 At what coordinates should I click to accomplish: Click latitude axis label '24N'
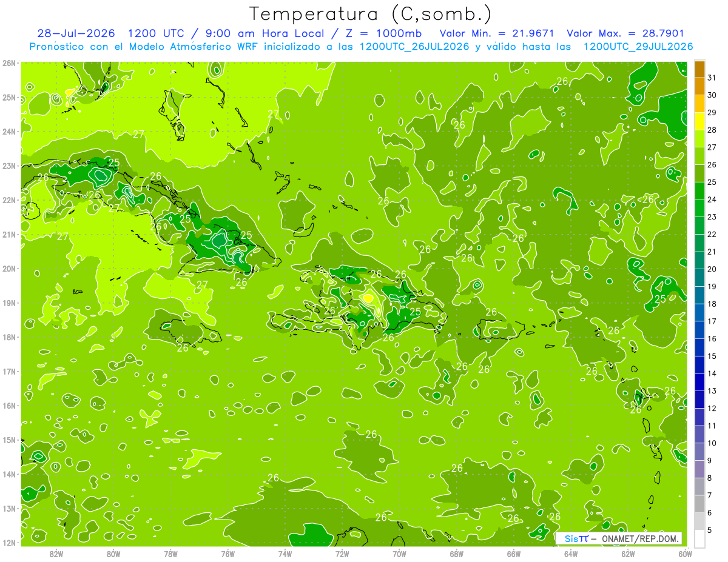coord(9,132)
